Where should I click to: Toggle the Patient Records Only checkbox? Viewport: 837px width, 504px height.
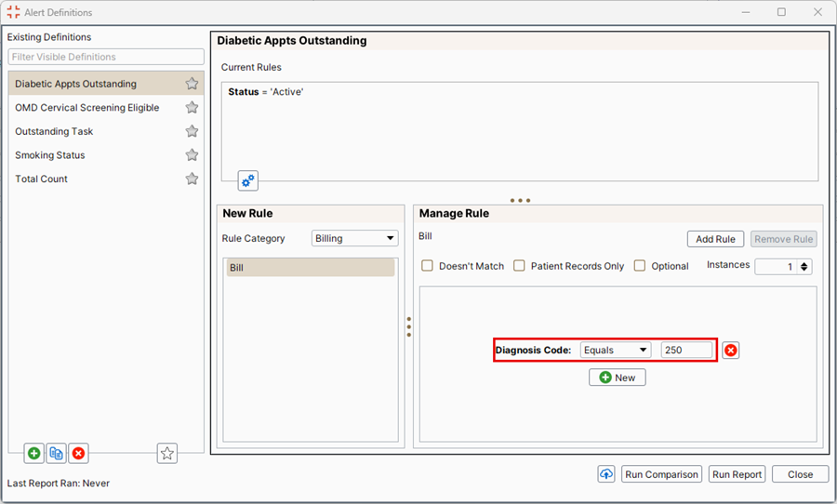[520, 266]
